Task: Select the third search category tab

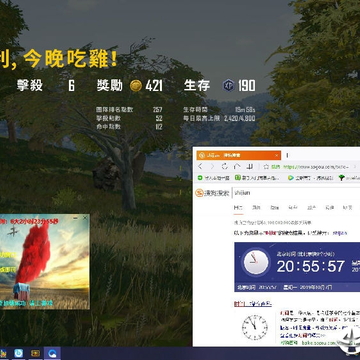Action: click(x=275, y=208)
